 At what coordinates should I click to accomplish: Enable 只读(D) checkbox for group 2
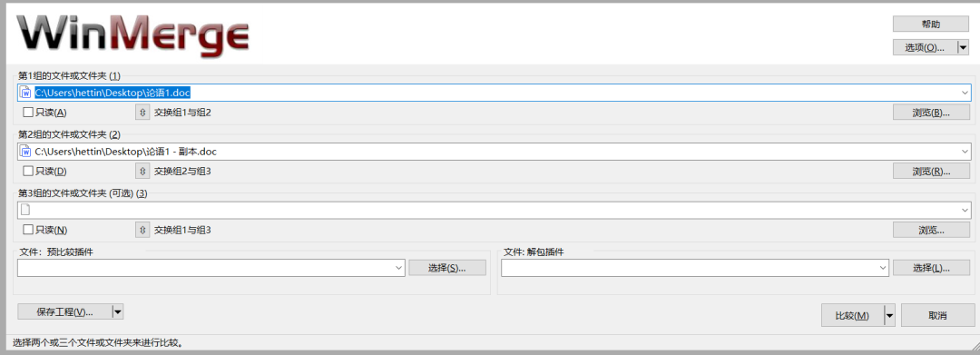(27, 172)
